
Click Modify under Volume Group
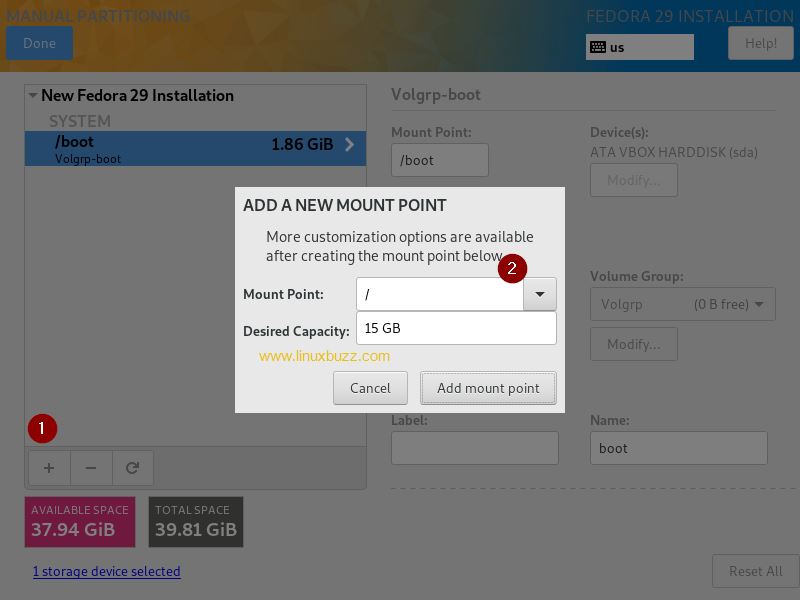coord(634,344)
